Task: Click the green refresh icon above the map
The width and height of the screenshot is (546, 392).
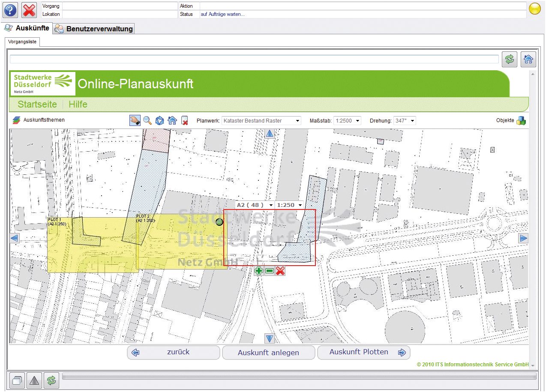Action: (509, 59)
